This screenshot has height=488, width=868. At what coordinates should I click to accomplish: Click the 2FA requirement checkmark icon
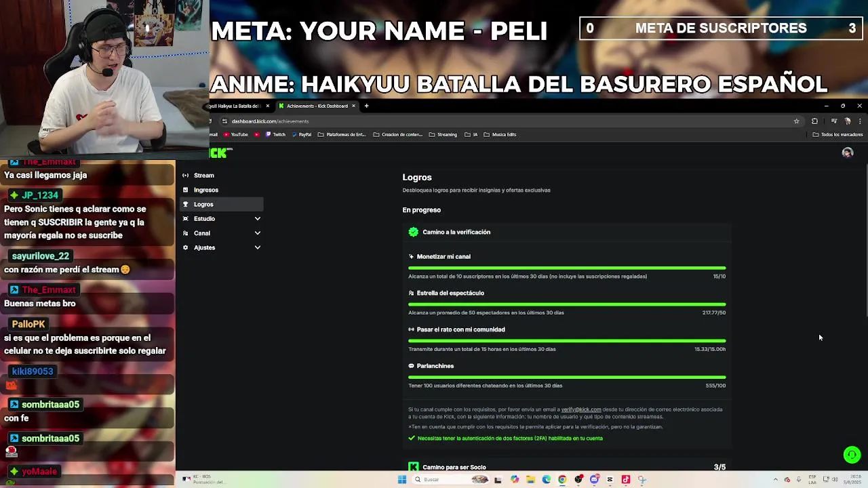click(x=412, y=439)
